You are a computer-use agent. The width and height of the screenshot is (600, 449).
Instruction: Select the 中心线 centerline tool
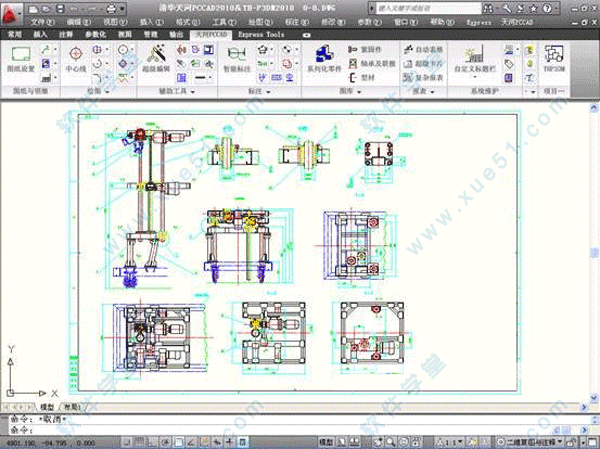click(x=76, y=59)
